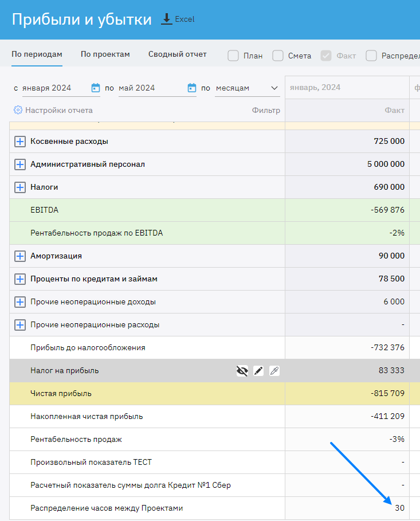The width and height of the screenshot is (420, 521).
Task: Expand Административный персонал row
Action: [x=20, y=164]
